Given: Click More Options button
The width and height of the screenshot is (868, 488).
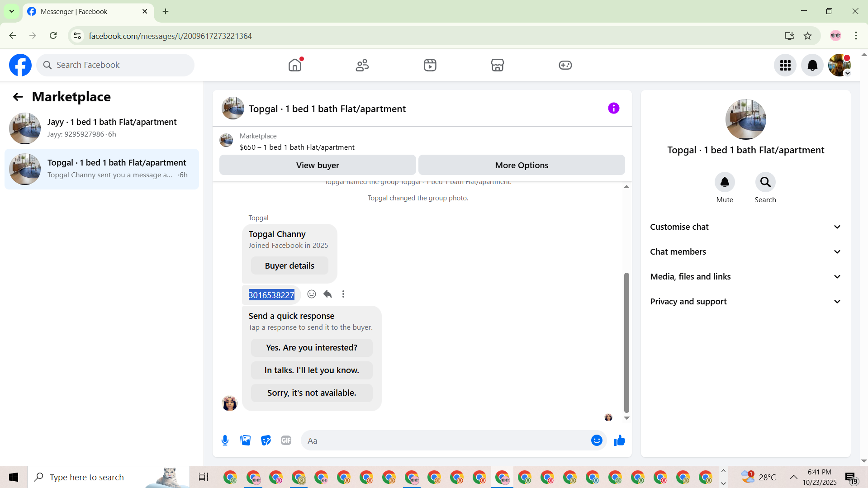Looking at the screenshot, I should 522,165.
